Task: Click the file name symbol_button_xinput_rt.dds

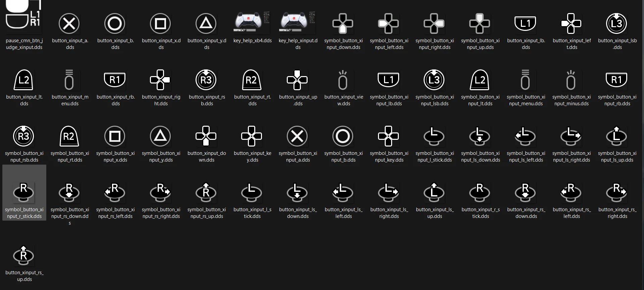Action: coord(70,157)
